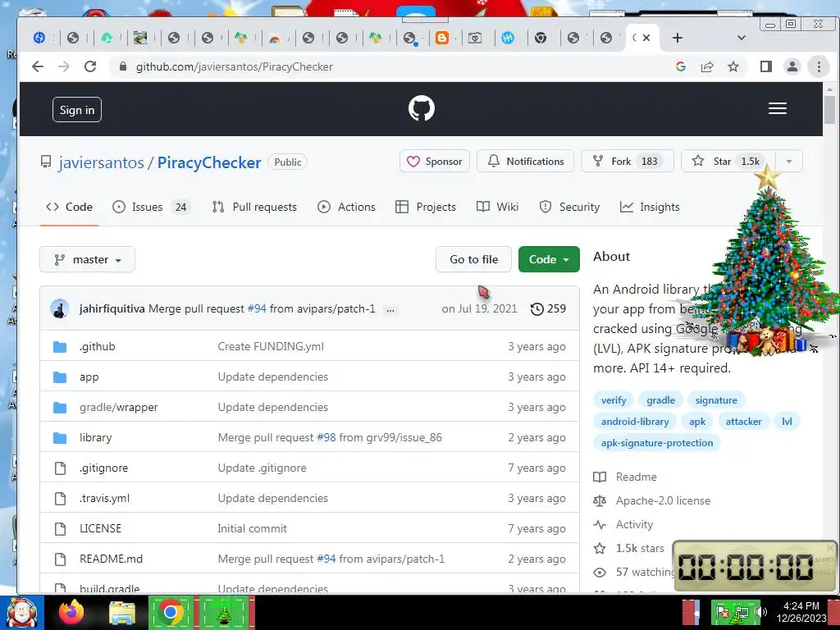
Task: Click the signature topic tag
Action: (x=716, y=400)
